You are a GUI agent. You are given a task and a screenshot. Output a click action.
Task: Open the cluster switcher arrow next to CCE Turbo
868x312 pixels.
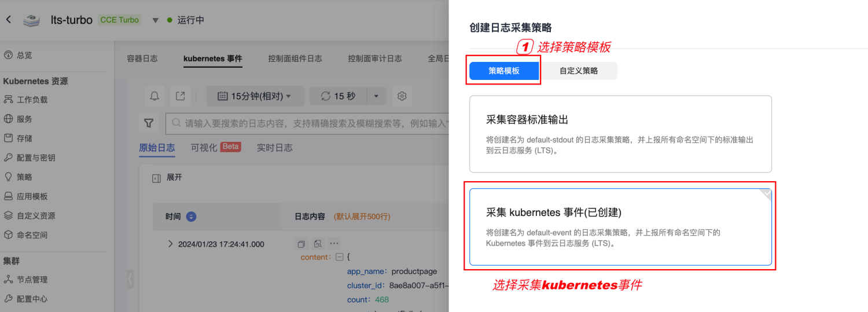155,20
